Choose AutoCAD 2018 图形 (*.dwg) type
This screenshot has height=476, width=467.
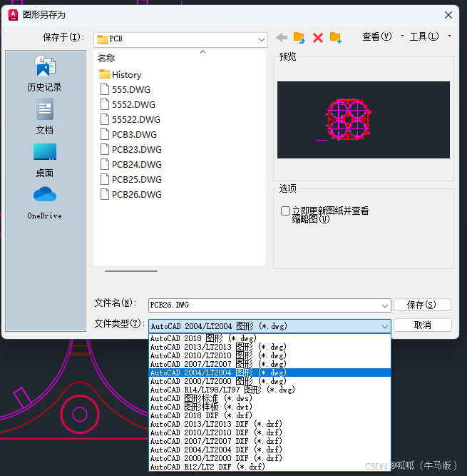click(x=270, y=338)
